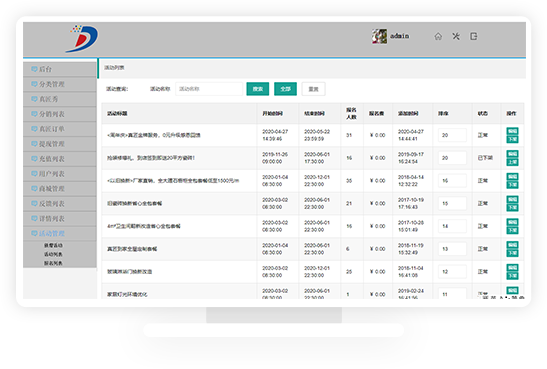Click the logout exit icon

pos(474,36)
